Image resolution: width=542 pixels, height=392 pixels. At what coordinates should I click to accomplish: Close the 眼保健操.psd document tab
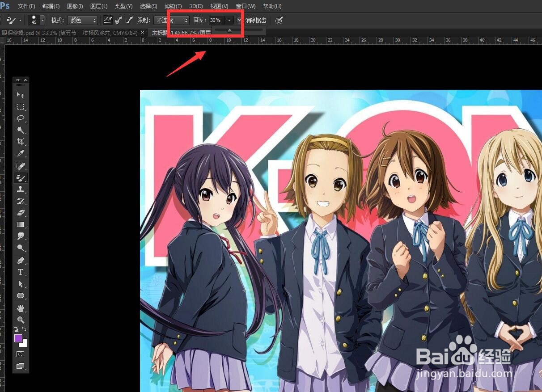coord(143,33)
